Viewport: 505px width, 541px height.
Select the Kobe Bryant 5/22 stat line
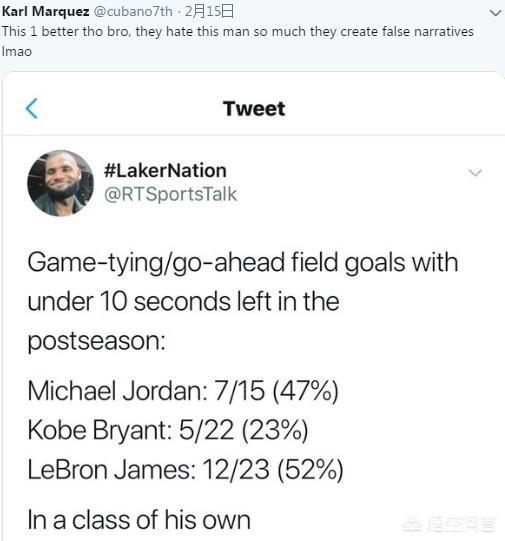click(168, 430)
